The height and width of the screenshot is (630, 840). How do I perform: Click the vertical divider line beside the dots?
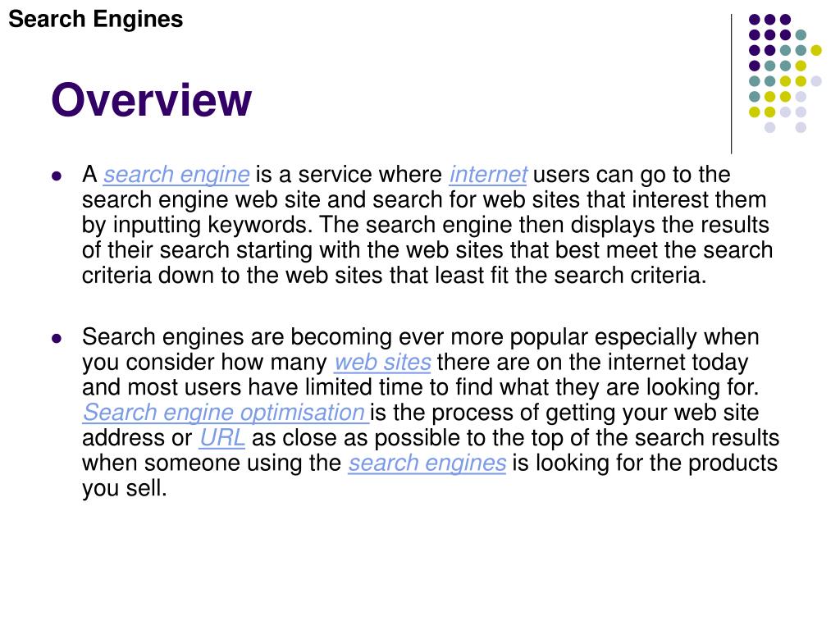click(731, 84)
